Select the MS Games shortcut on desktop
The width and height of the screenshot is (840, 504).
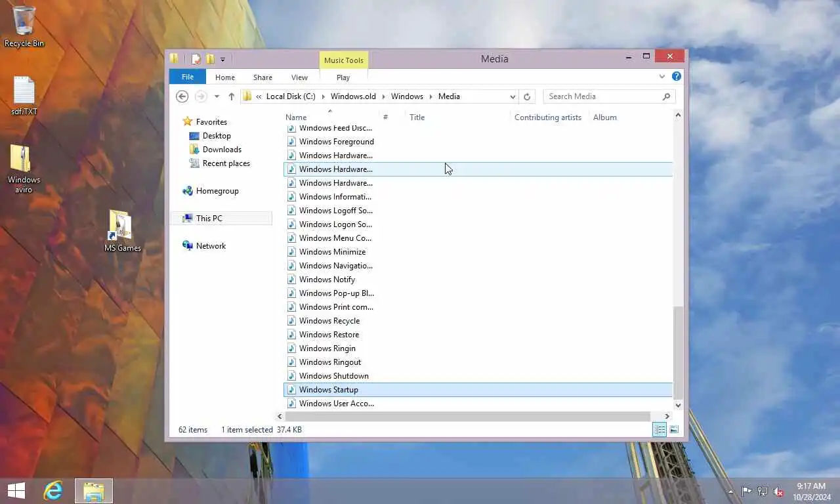tap(122, 231)
